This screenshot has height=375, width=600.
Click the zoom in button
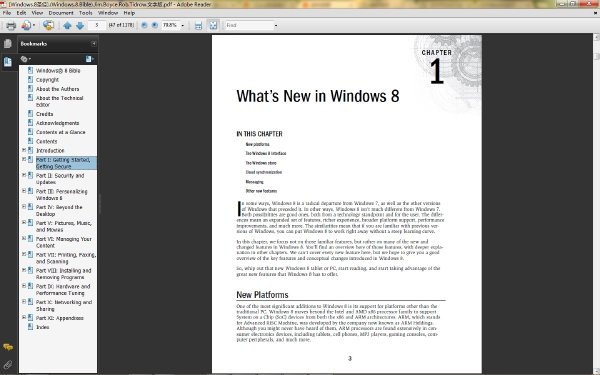click(155, 25)
